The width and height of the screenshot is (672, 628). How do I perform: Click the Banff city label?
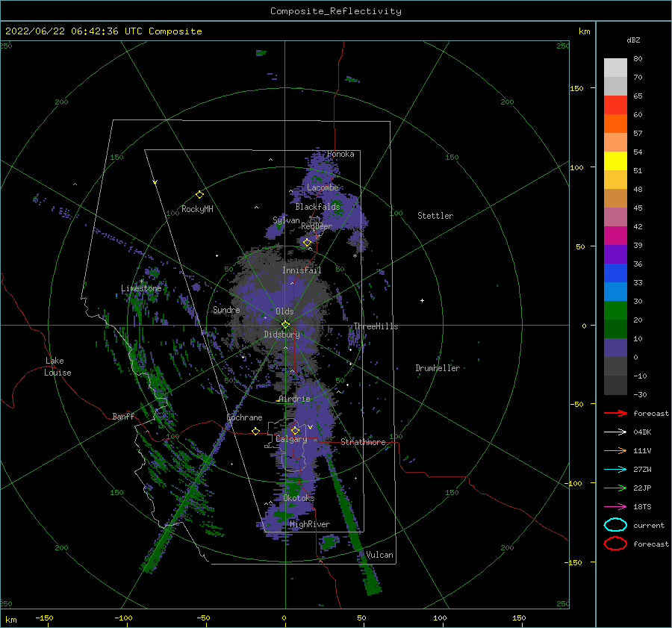(123, 416)
